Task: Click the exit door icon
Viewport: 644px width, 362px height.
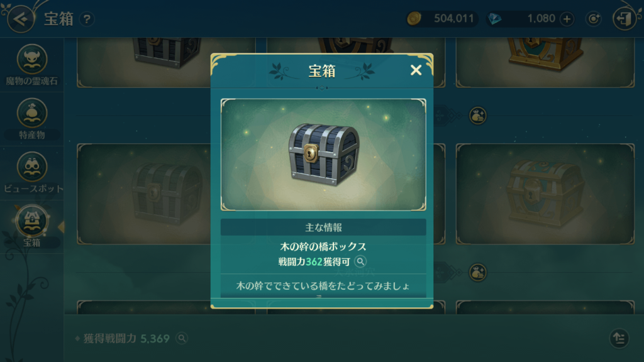Action: click(x=625, y=19)
